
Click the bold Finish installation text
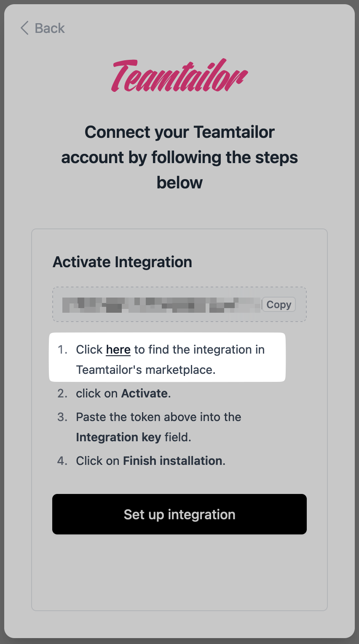click(172, 461)
